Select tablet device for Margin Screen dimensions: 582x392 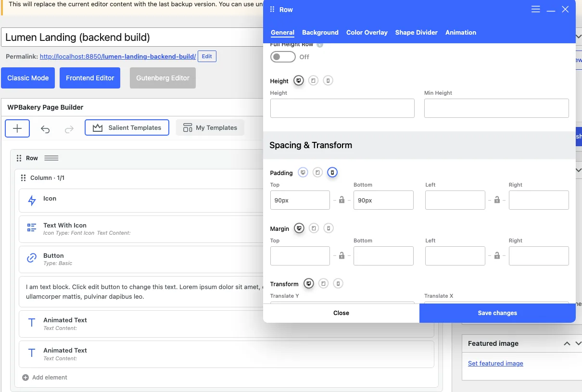click(314, 228)
